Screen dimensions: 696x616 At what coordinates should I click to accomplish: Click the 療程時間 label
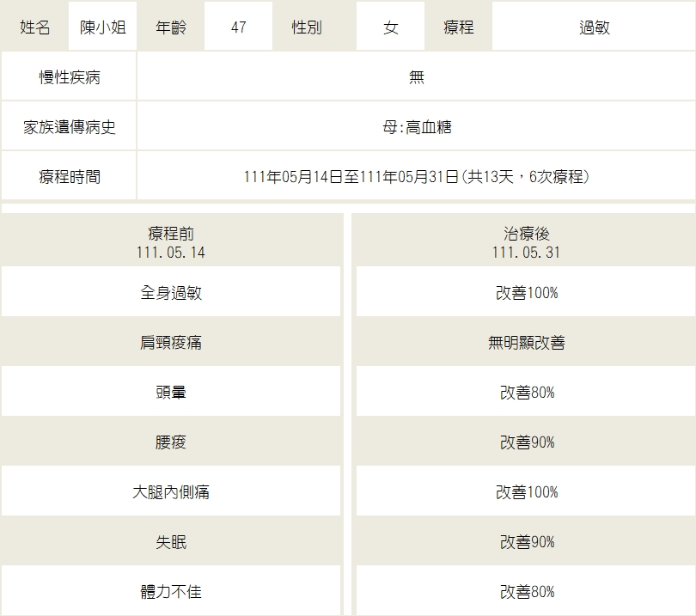point(69,176)
